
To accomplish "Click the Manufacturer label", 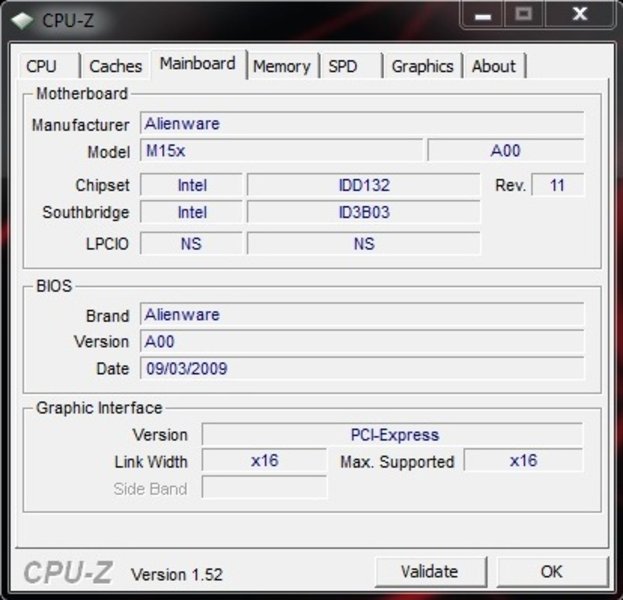I will [x=81, y=125].
